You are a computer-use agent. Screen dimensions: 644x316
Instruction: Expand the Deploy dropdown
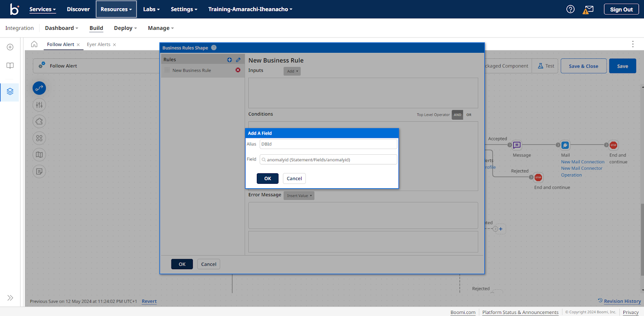[126, 28]
